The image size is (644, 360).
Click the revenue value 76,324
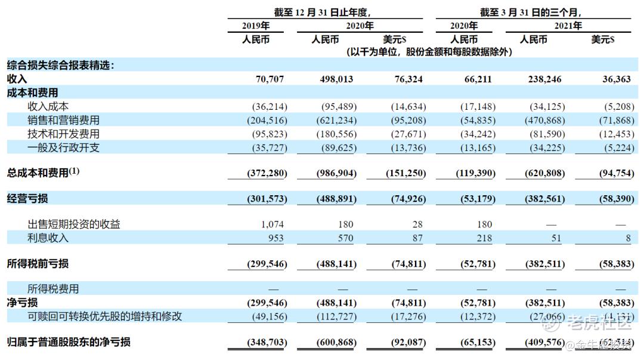coord(408,79)
